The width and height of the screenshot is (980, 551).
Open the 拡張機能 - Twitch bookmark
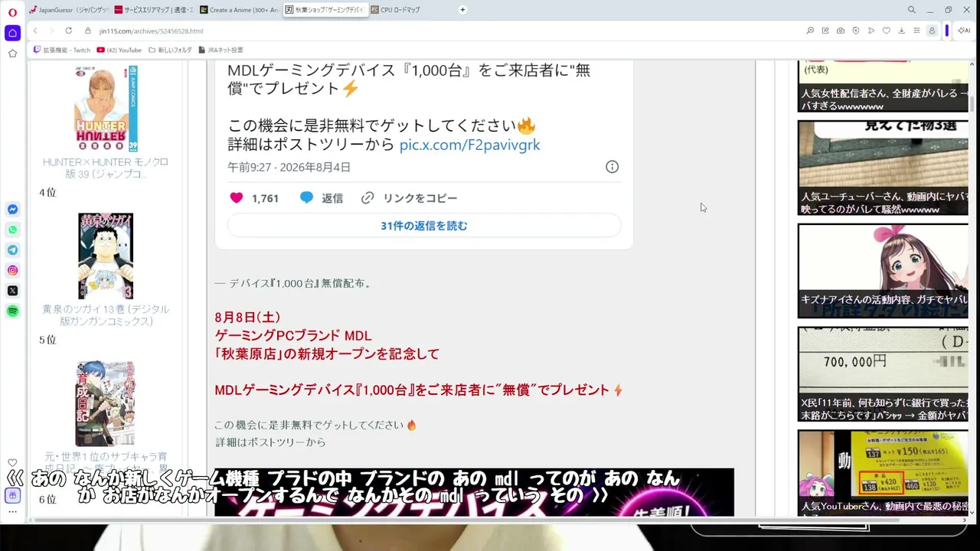tap(62, 51)
